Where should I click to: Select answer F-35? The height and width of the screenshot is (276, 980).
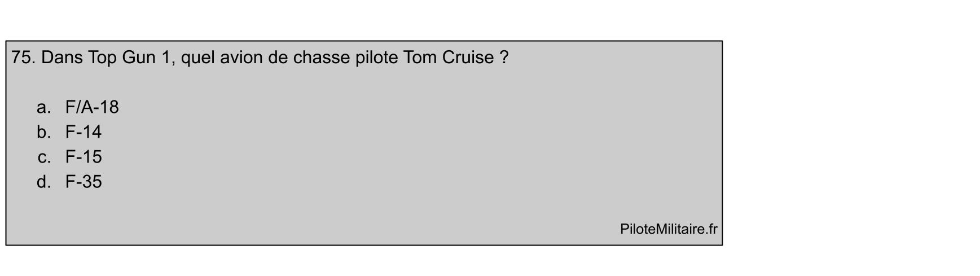[x=84, y=182]
